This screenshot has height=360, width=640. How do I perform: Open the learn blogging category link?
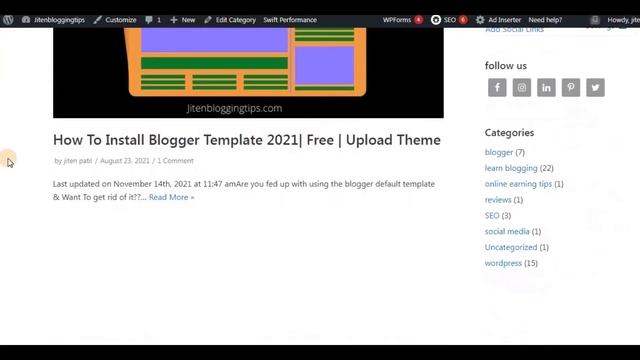[511, 168]
